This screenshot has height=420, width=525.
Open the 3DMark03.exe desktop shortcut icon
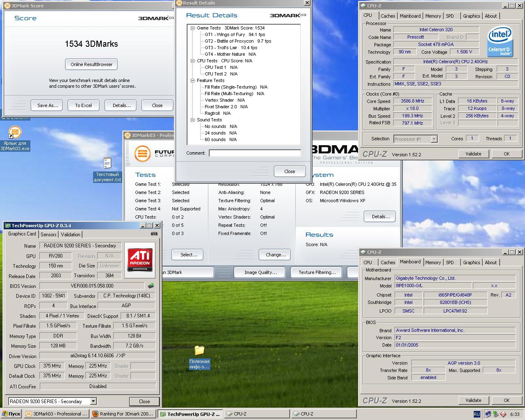click(x=15, y=132)
